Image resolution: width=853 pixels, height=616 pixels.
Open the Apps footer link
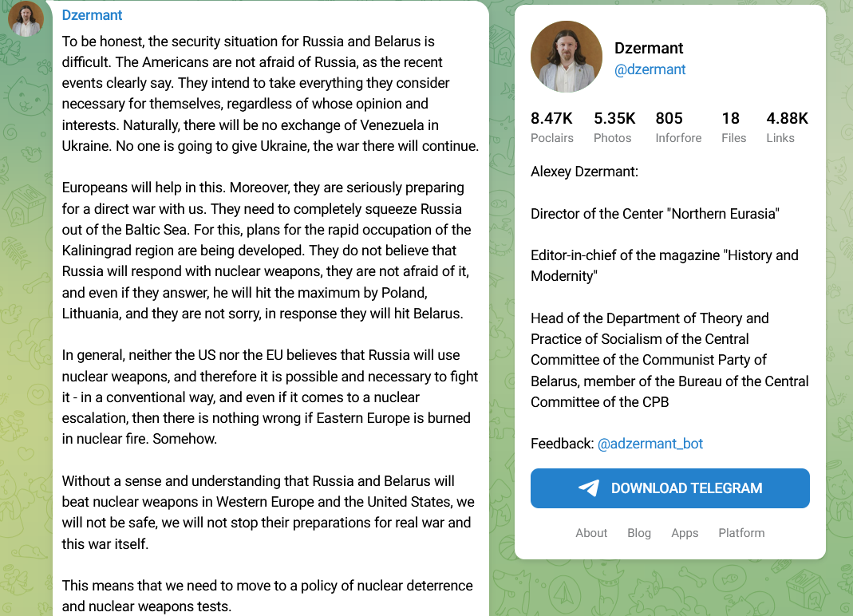(x=685, y=533)
